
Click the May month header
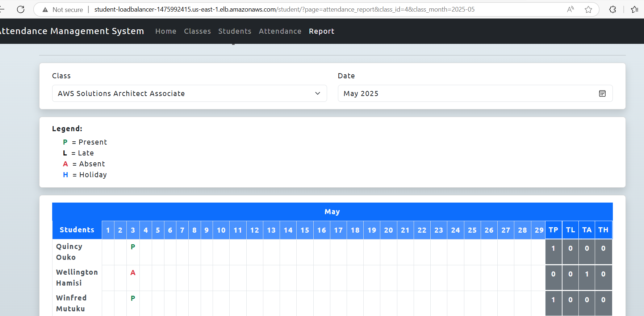coord(332,212)
